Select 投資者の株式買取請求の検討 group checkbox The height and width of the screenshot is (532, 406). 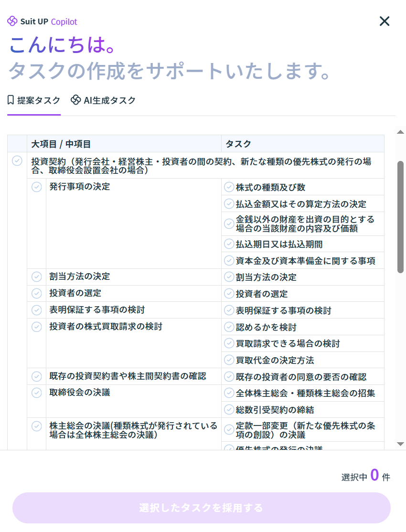tap(37, 327)
